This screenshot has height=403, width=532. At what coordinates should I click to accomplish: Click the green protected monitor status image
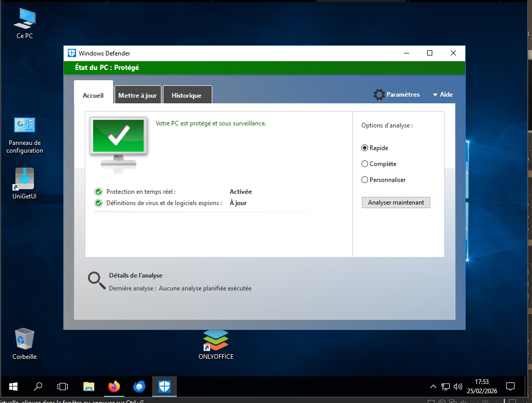(118, 145)
